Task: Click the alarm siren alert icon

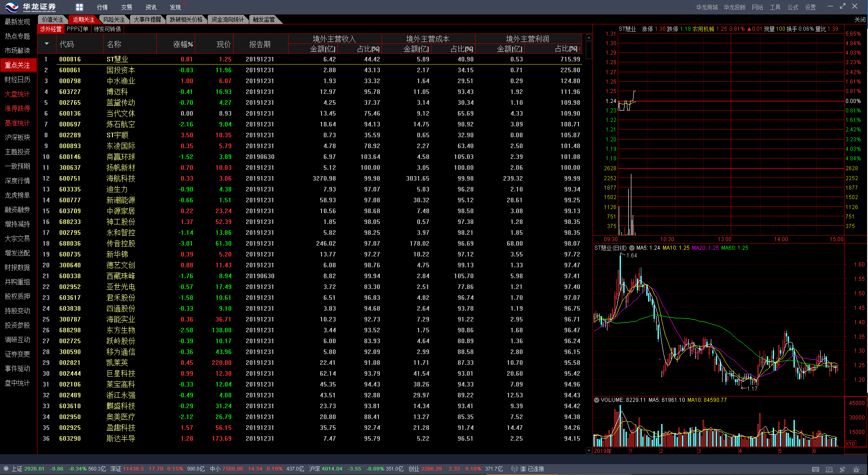Action: [x=856, y=469]
